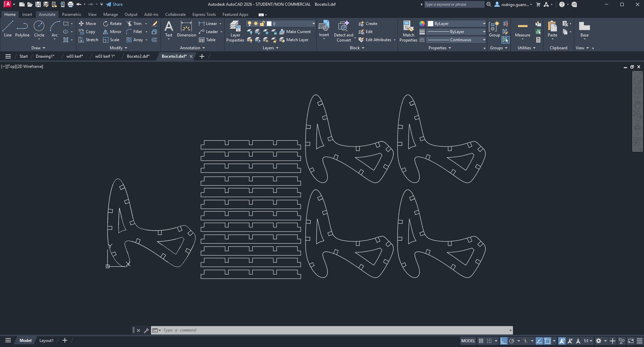Toggle snap mode in status bar
644x347 pixels.
click(489, 341)
